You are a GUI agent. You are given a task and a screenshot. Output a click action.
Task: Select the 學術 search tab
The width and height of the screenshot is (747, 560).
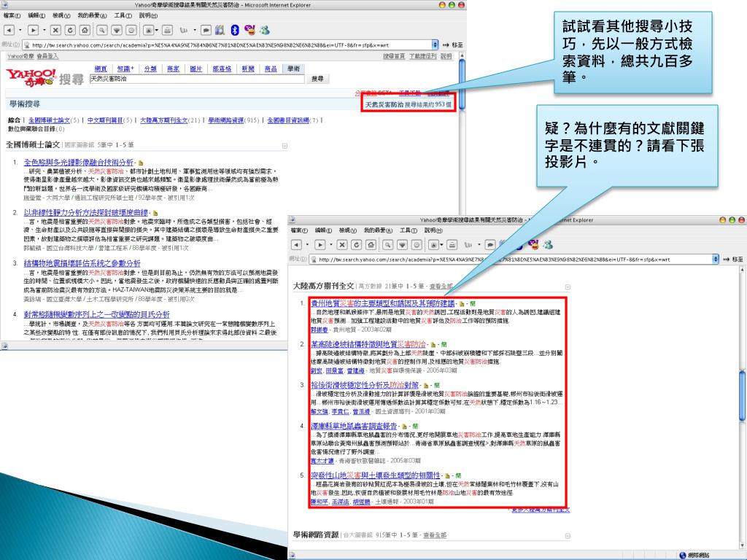point(293,69)
